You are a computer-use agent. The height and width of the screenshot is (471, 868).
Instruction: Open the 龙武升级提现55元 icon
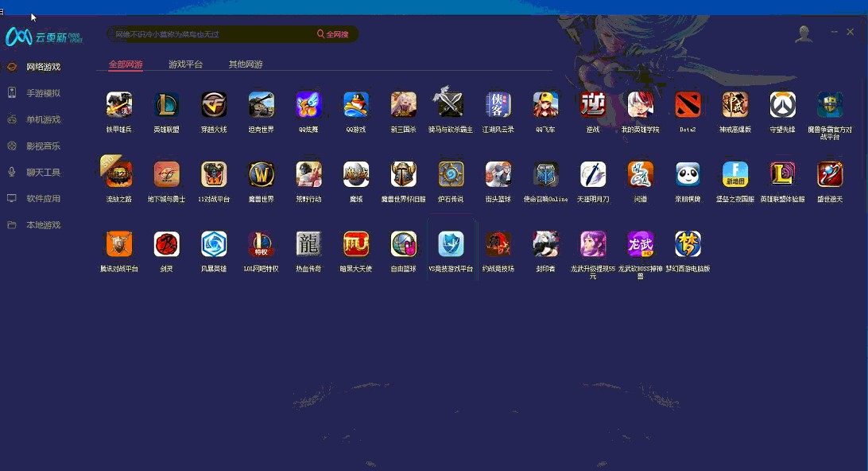(593, 244)
